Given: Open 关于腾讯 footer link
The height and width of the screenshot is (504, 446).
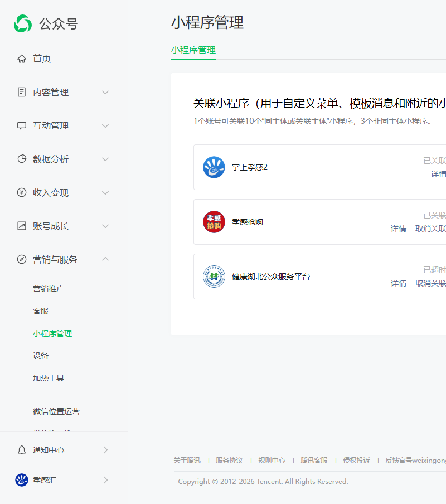Looking at the screenshot, I should [187, 461].
